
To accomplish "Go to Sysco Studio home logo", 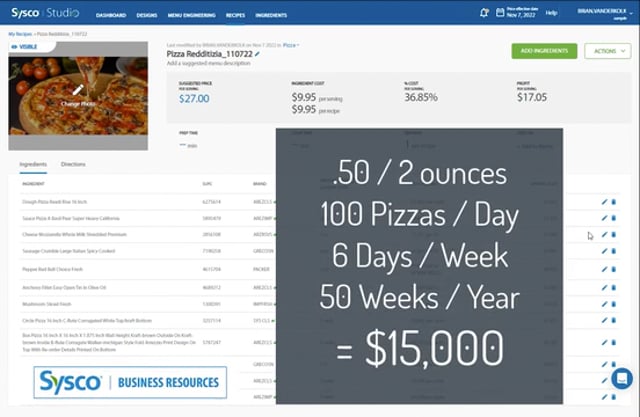I will (45, 13).
